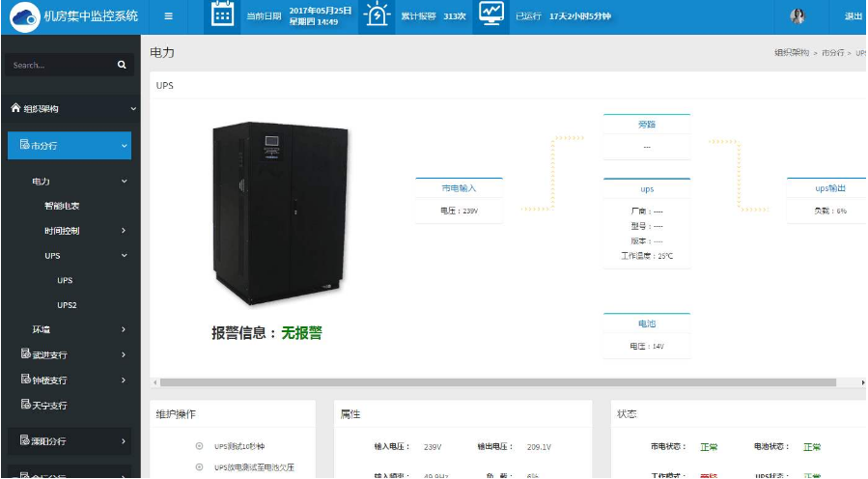Click 组织架构 in the breadcrumb
Image resolution: width=868 pixels, height=479 pixels.
click(791, 53)
